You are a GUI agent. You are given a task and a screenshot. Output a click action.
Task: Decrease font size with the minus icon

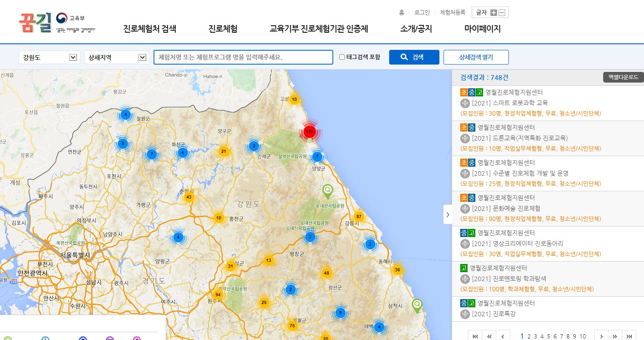(x=502, y=13)
